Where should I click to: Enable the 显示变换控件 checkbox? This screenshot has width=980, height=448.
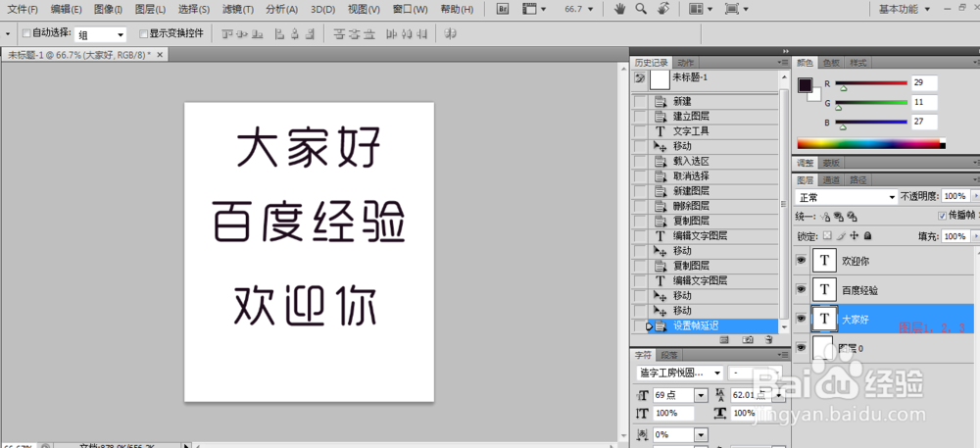pos(144,33)
